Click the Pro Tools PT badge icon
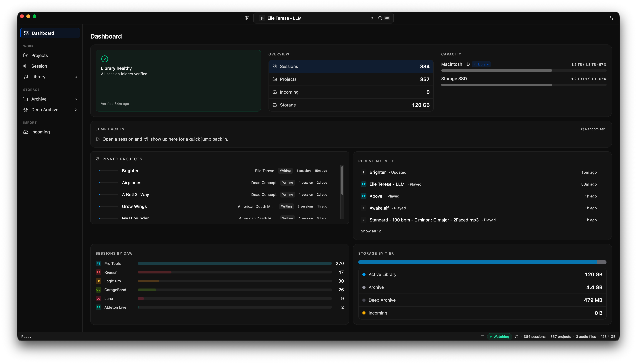The height and width of the screenshot is (364, 637). [98, 263]
